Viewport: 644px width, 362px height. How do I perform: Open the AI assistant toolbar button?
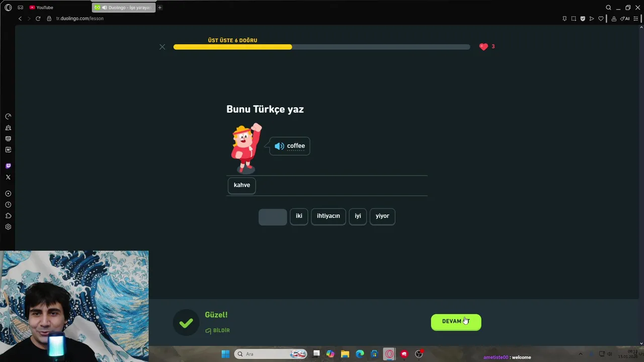coord(625,19)
